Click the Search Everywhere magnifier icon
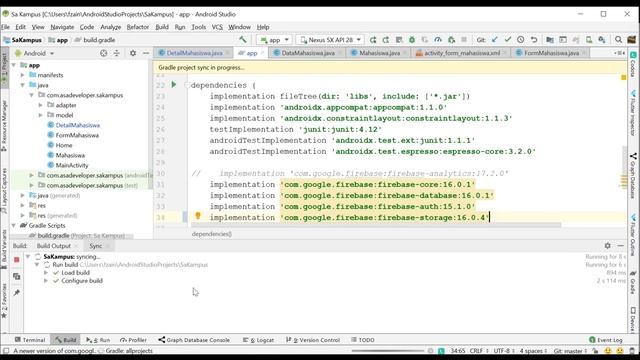This screenshot has height=360, width=640. [618, 40]
